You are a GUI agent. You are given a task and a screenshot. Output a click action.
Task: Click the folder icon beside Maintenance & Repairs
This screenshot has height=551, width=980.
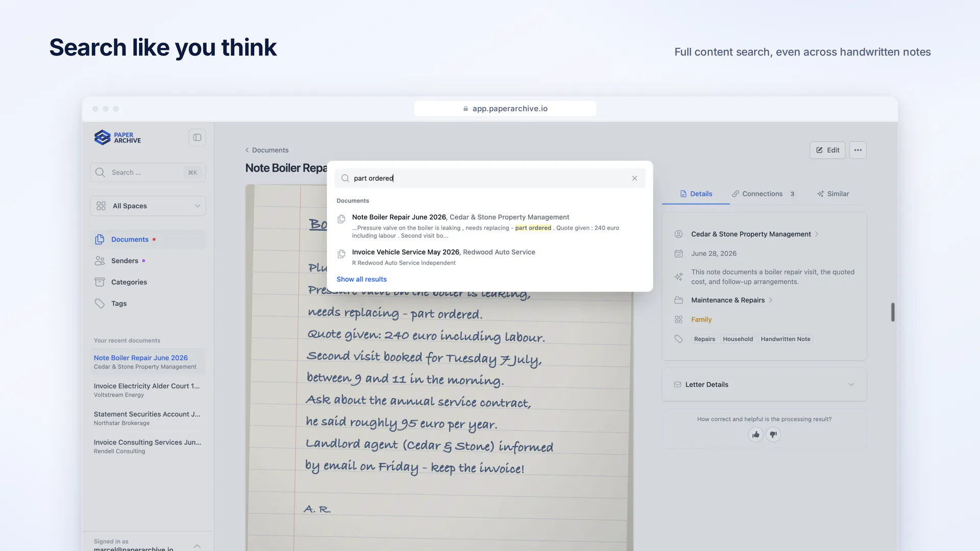[x=678, y=300]
